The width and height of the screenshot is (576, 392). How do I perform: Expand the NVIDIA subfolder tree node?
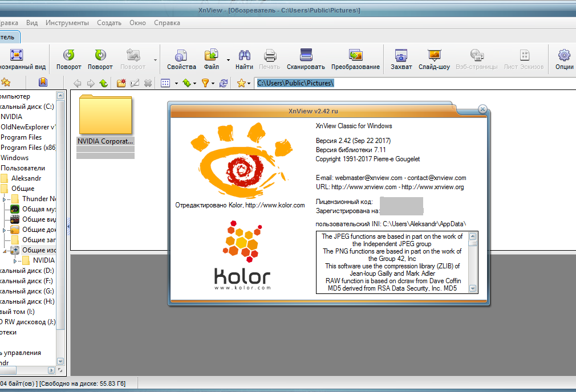click(x=15, y=260)
